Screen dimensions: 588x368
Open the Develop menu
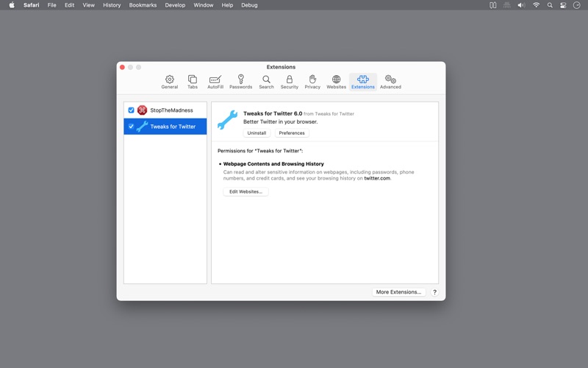click(175, 5)
